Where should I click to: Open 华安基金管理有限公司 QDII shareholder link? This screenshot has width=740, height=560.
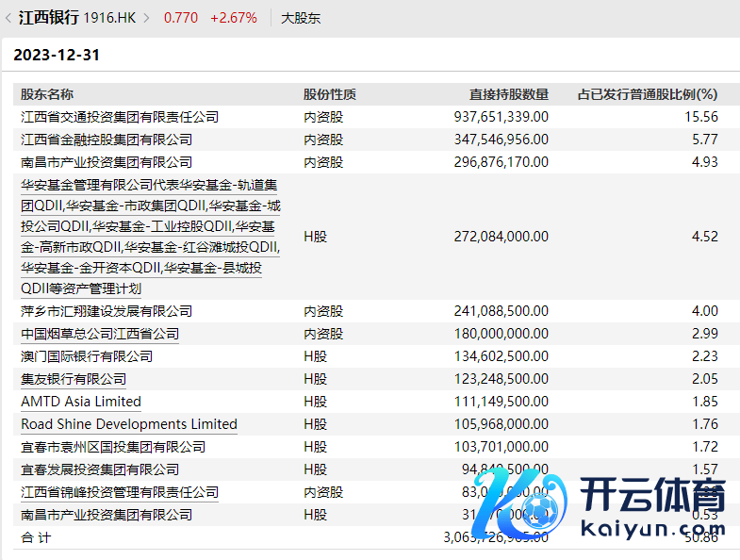point(151,237)
